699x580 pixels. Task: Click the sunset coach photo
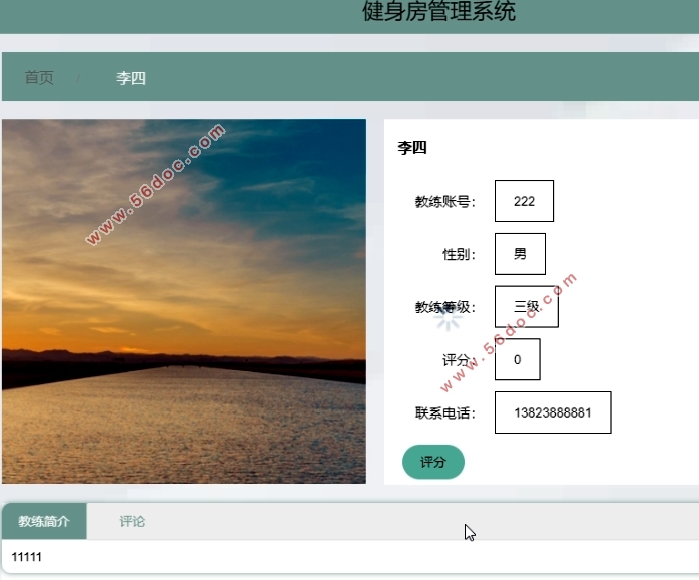(184, 301)
